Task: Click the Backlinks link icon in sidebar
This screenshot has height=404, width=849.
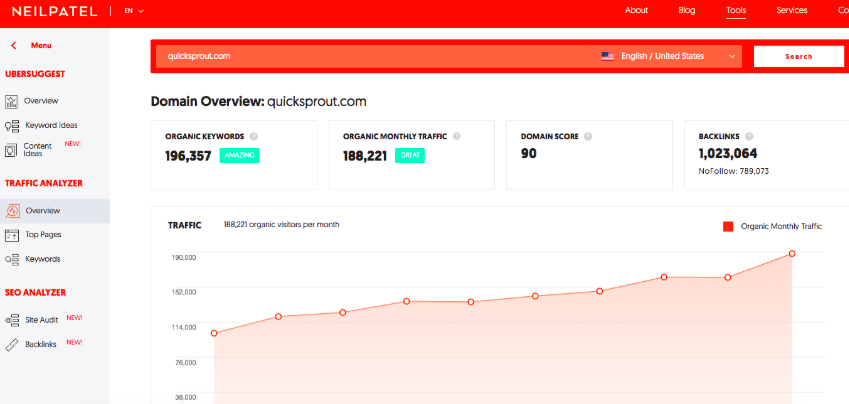Action: pyautogui.click(x=12, y=344)
